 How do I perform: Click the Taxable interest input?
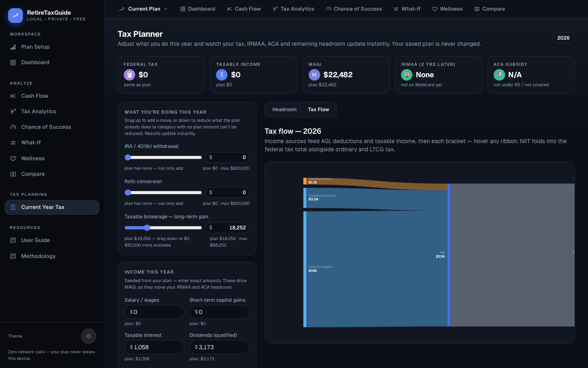pyautogui.click(x=154, y=347)
